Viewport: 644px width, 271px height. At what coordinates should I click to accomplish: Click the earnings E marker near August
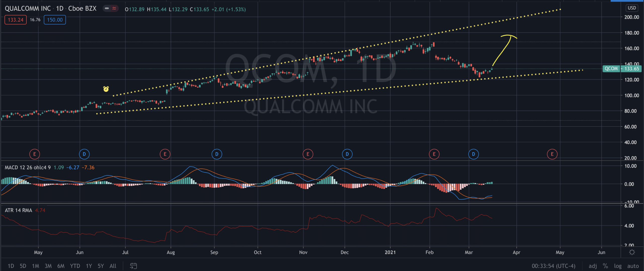[x=165, y=154]
